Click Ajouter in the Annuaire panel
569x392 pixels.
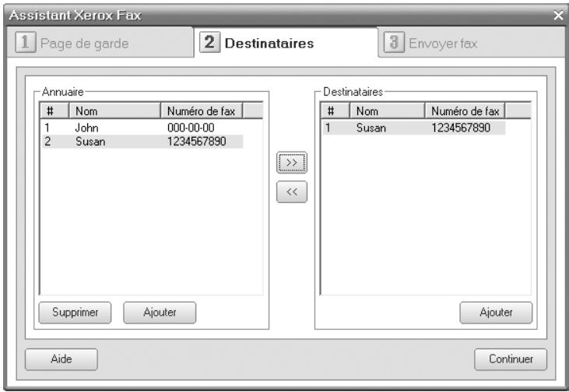[x=160, y=313]
